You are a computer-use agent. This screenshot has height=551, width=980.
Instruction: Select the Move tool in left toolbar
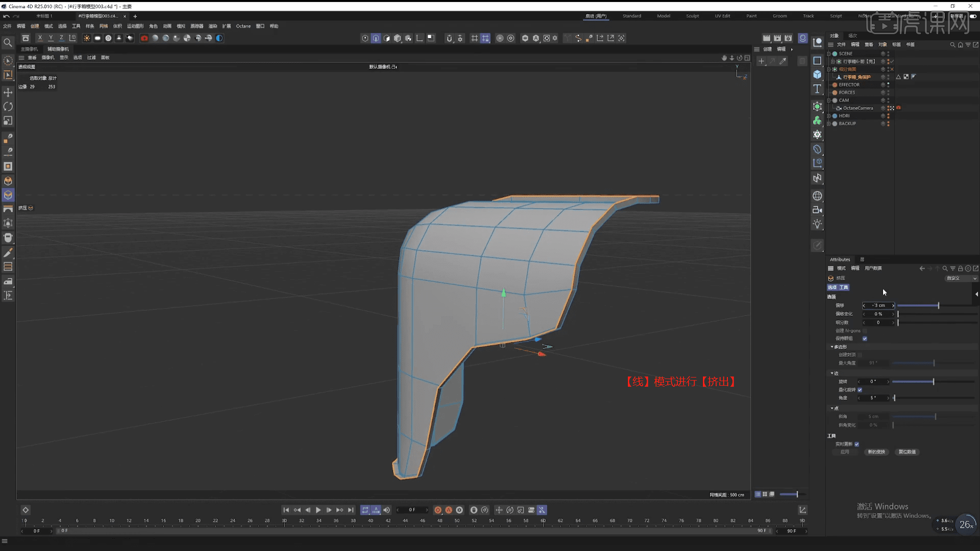(x=8, y=92)
